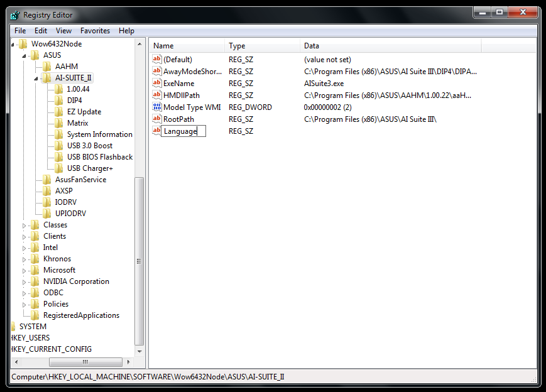Expand the Classes key arrow

click(25, 226)
